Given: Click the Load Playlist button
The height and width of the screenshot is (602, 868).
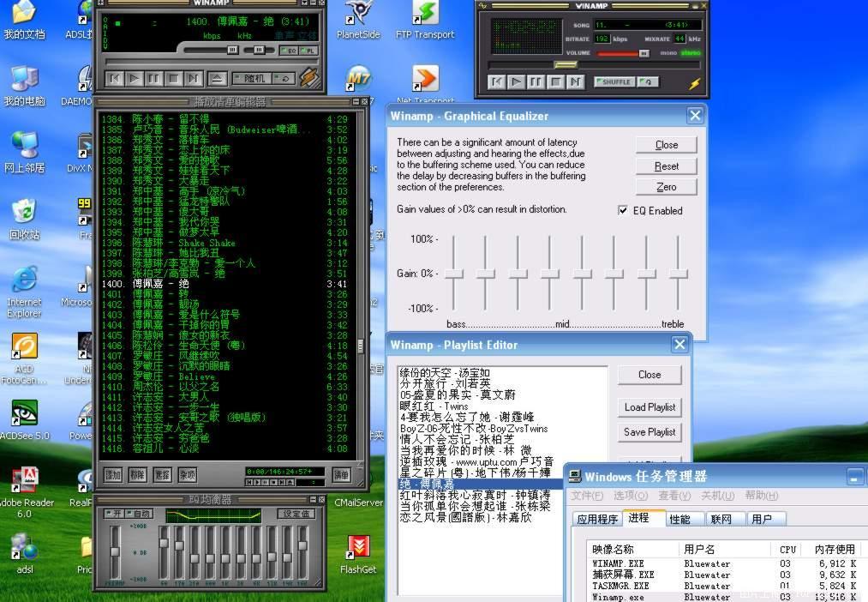Looking at the screenshot, I should (650, 407).
